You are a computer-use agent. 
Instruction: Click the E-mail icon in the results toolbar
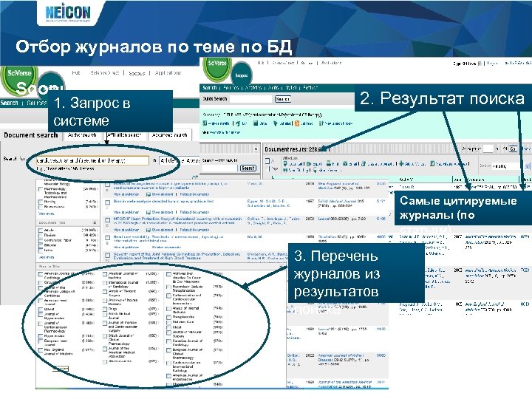(x=345, y=163)
